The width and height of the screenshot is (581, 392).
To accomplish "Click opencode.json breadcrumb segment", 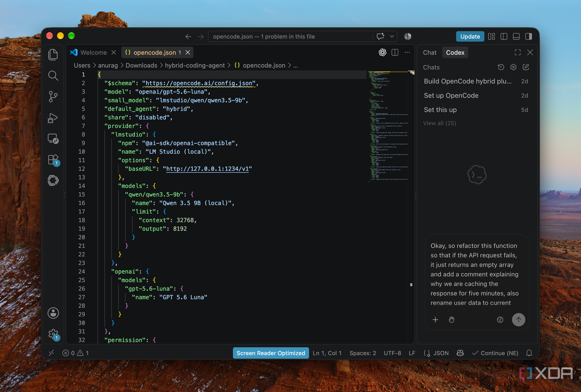I will [260, 65].
